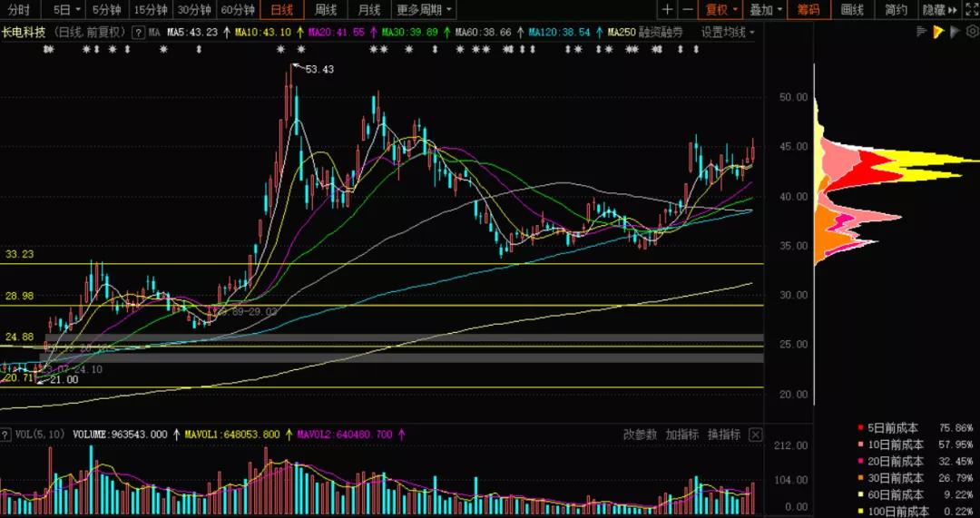Click the MAVOL1:648053.800 value

[232, 435]
